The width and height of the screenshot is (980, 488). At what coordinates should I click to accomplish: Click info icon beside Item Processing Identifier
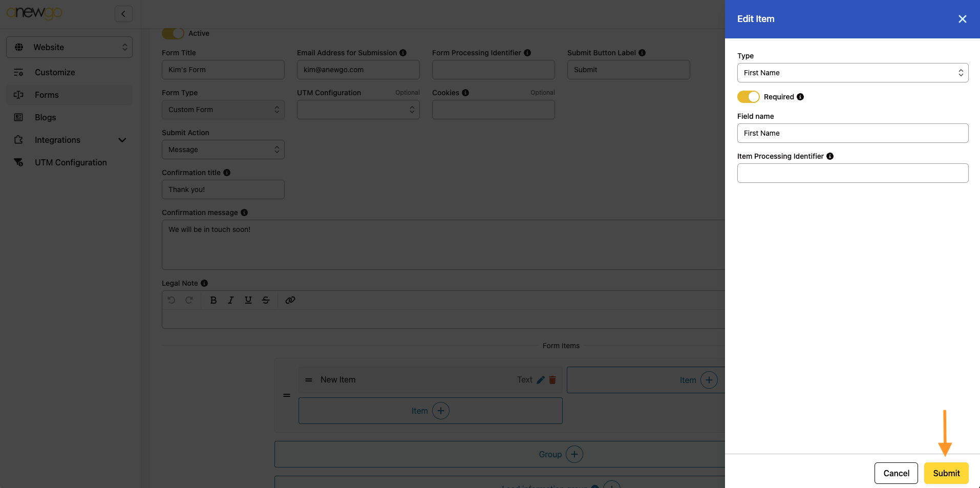point(830,156)
